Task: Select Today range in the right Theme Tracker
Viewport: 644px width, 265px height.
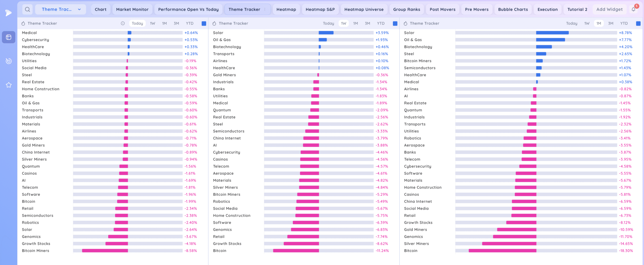Action: tap(572, 23)
